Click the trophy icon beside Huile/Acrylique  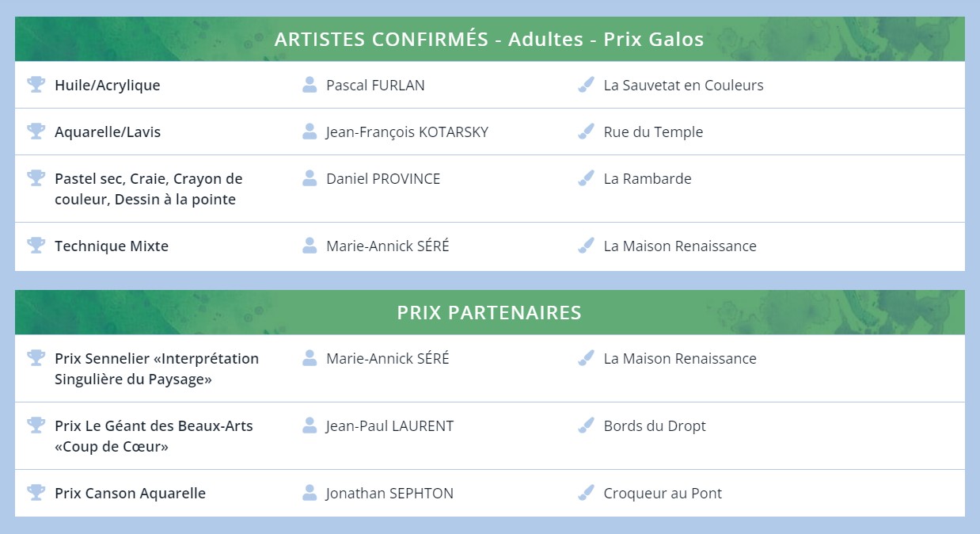[x=36, y=85]
